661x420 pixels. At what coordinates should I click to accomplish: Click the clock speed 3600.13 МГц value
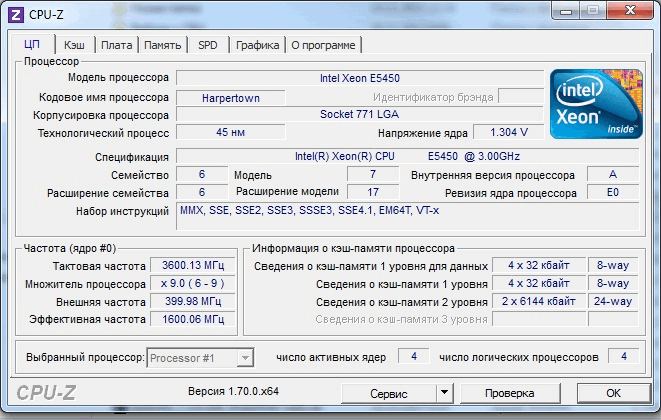pos(193,265)
